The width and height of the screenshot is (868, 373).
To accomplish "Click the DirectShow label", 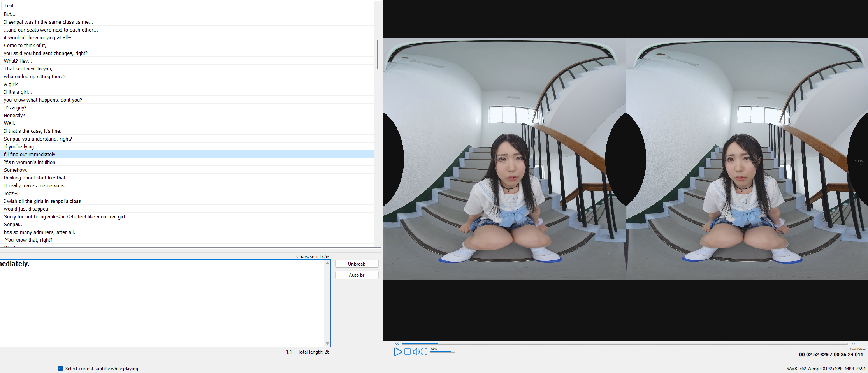I will pos(858,349).
